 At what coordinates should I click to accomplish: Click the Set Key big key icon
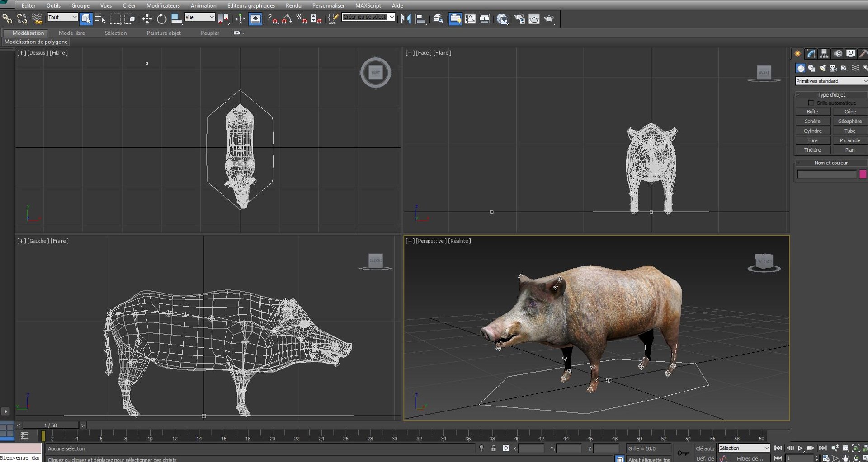[x=683, y=453]
